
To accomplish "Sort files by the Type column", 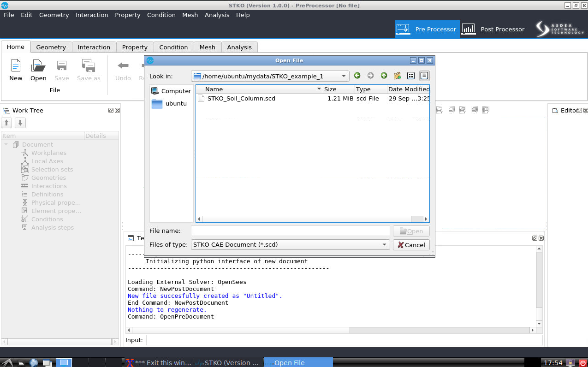I will coord(370,89).
